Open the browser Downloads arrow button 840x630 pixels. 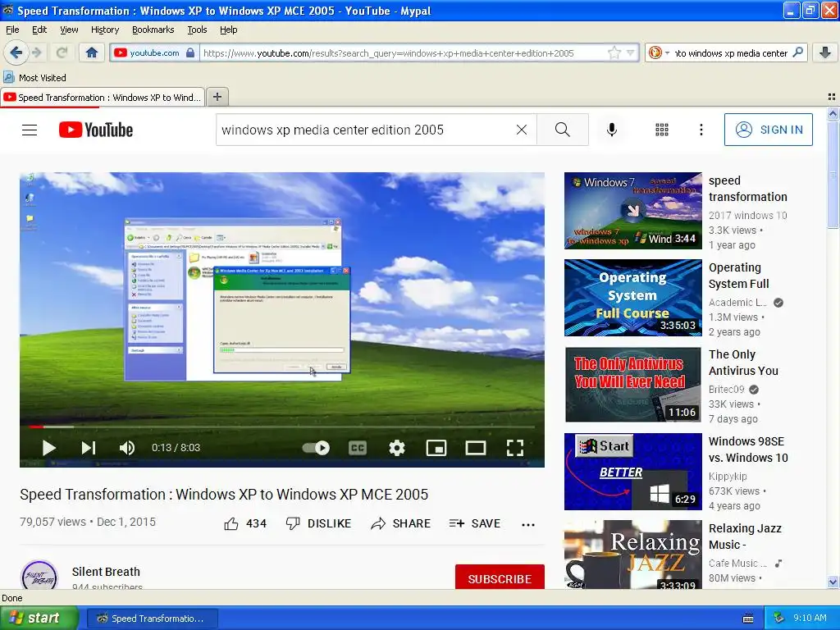[x=825, y=52]
